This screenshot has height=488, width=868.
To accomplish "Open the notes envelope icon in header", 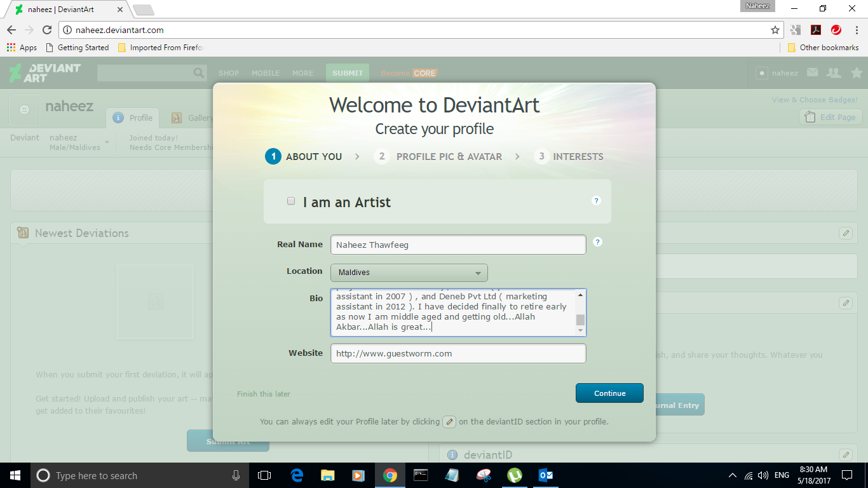I will [812, 72].
